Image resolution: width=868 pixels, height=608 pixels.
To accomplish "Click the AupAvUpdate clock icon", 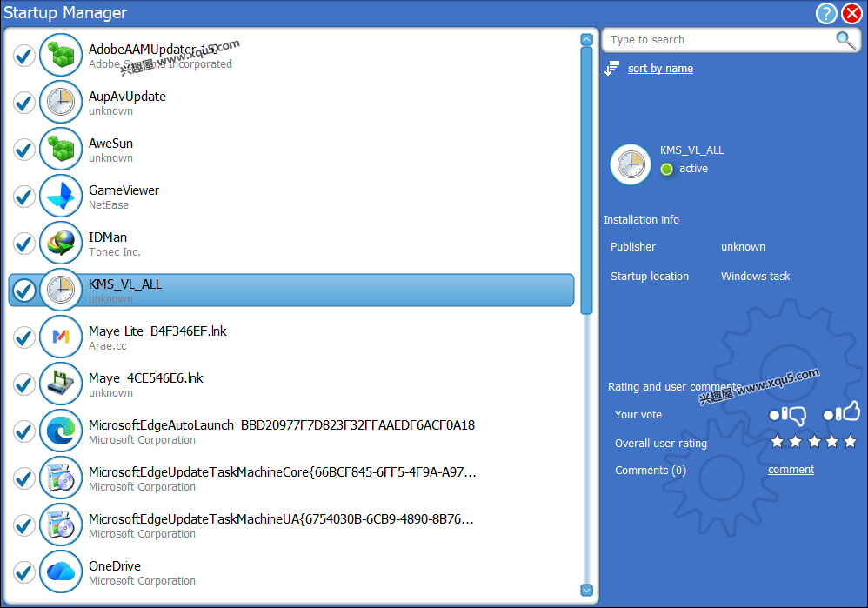I will [59, 102].
